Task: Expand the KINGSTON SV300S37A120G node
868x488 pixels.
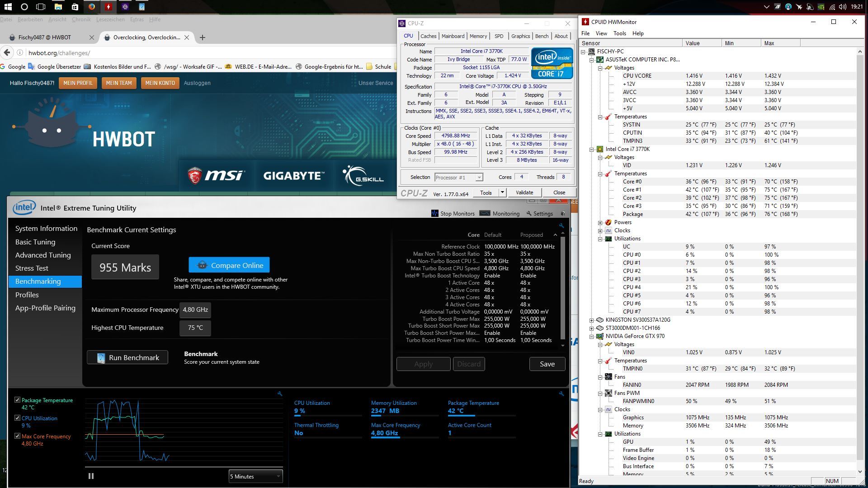Action: pos(591,320)
